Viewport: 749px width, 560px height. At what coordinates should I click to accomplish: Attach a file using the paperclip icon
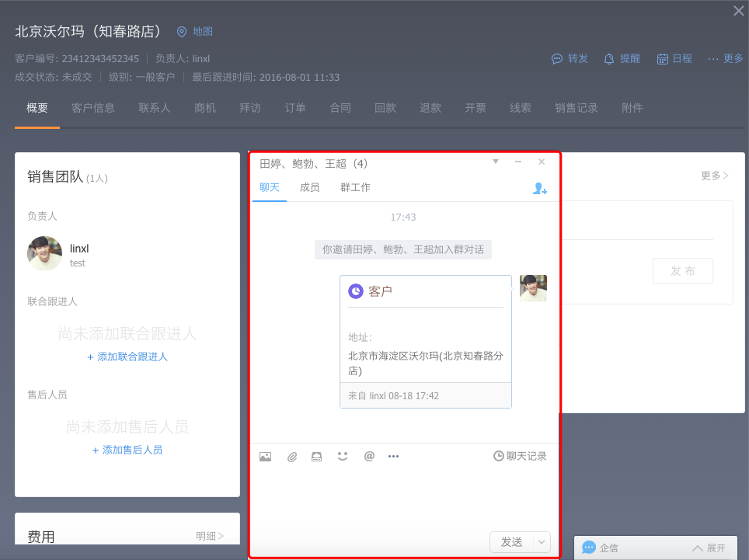pyautogui.click(x=292, y=457)
